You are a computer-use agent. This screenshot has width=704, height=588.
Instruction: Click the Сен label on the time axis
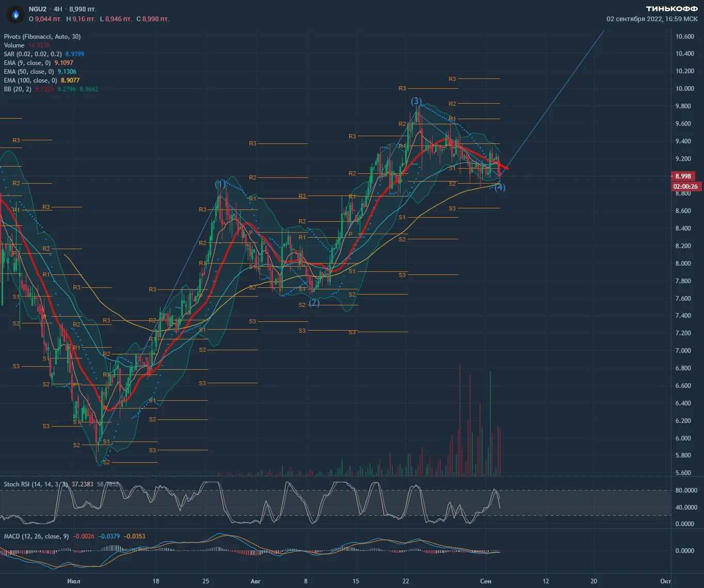point(485,581)
